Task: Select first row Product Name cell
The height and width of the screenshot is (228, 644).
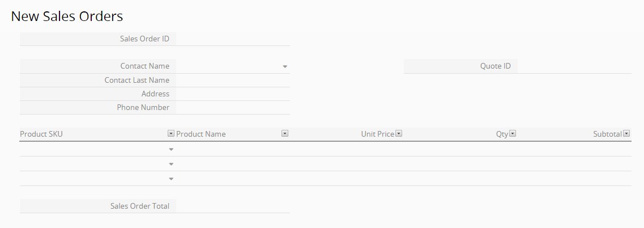Action: tap(233, 149)
